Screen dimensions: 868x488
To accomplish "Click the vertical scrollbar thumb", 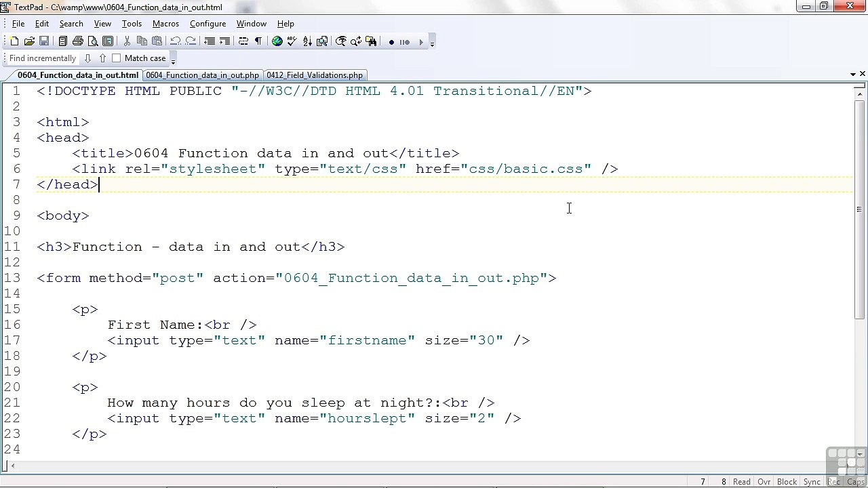I will pos(860,209).
